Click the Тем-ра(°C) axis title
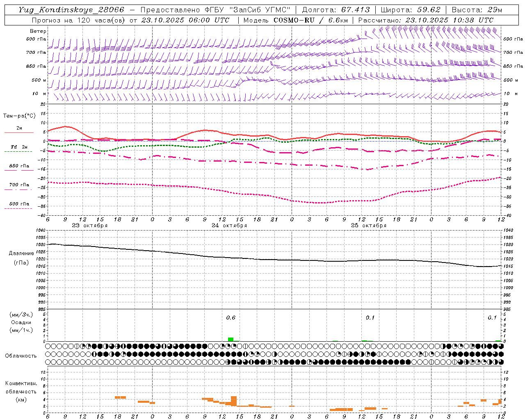This screenshot has height=420, width=525. point(19,116)
